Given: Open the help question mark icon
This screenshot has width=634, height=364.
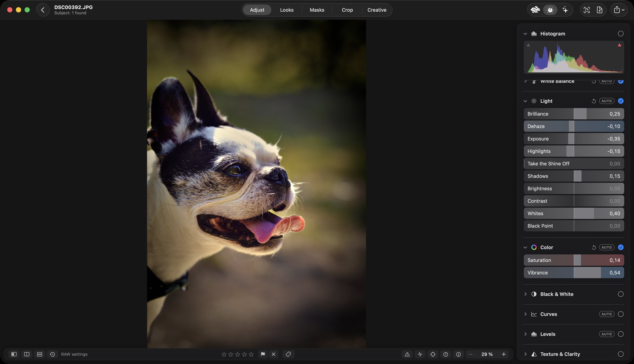Looking at the screenshot, I should pos(446,354).
